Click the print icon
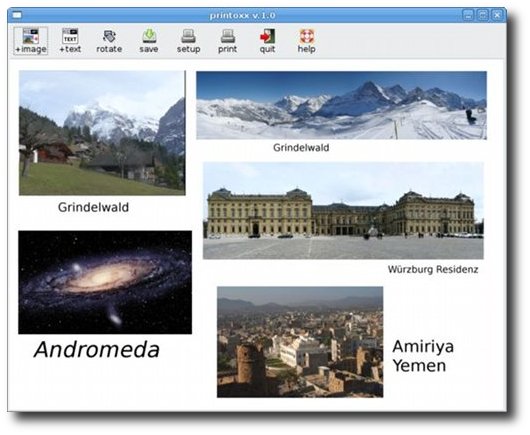Viewport: 530px width, 435px height. click(227, 41)
